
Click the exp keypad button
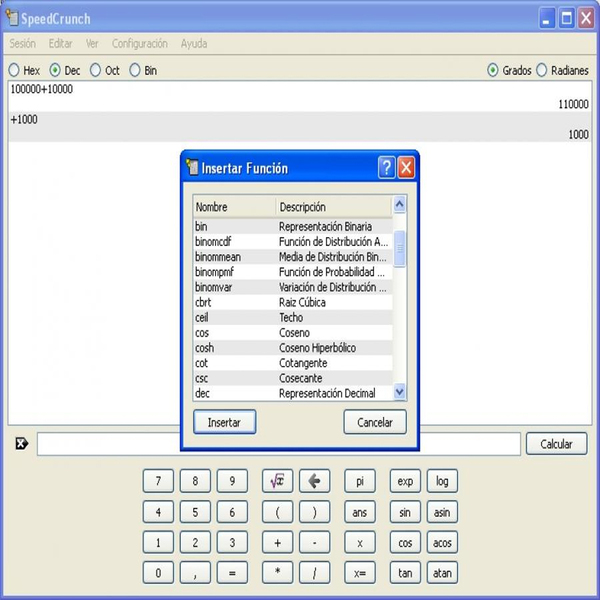(x=405, y=481)
